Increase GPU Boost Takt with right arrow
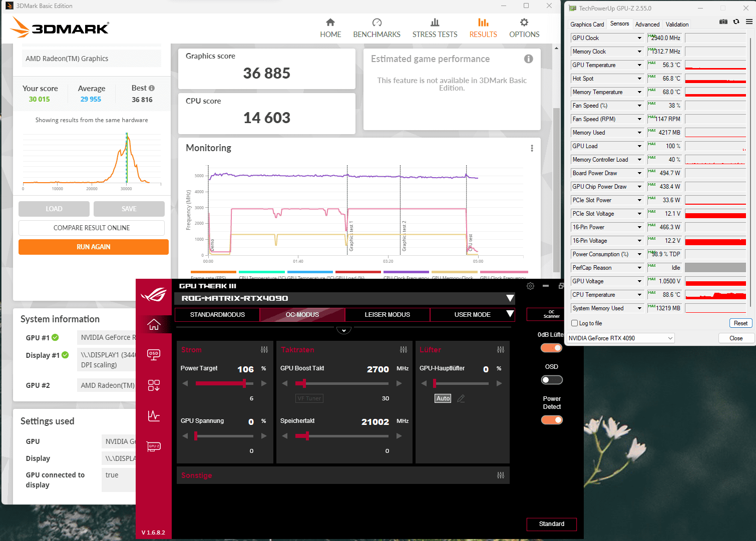Screen dimensions: 756x541 (x=399, y=383)
